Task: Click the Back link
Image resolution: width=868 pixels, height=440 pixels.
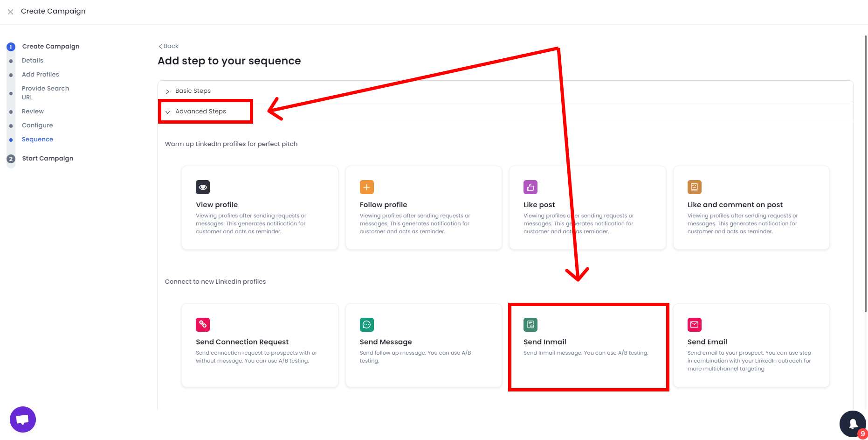Action: point(169,46)
